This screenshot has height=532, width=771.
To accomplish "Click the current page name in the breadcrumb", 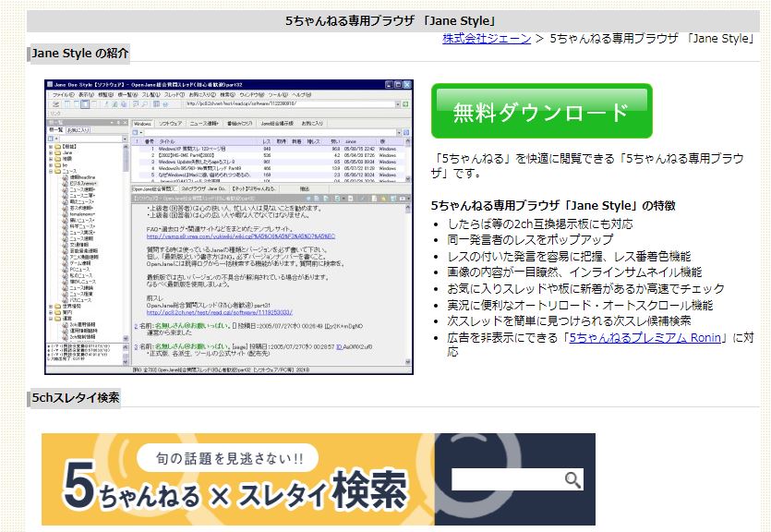I will click(x=652, y=39).
